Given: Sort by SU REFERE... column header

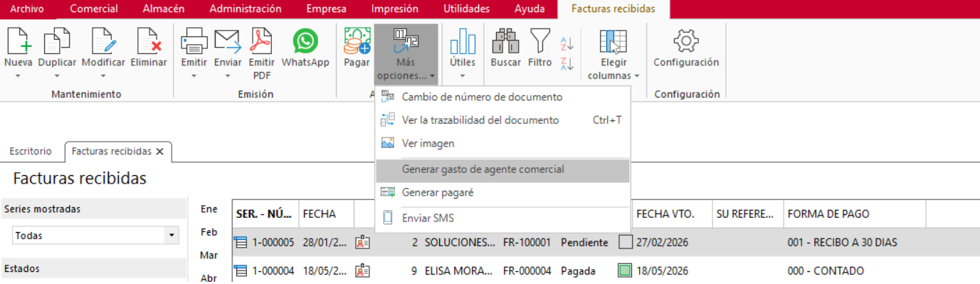Looking at the screenshot, I should (x=747, y=214).
